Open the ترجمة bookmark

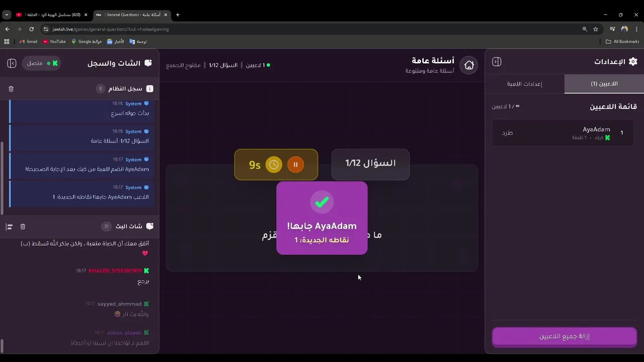click(138, 42)
